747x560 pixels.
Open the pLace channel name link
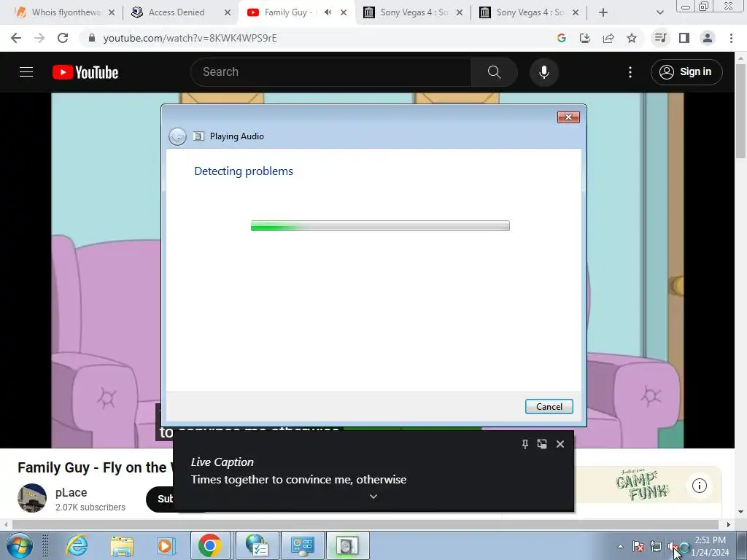tap(71, 492)
